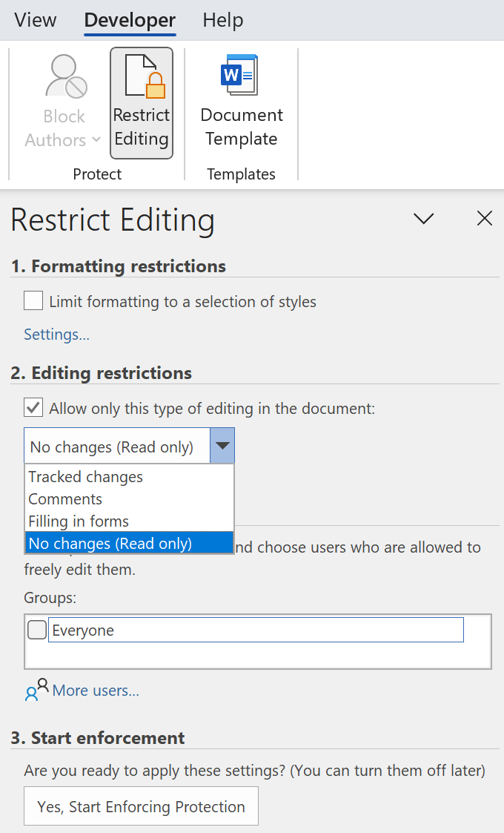Click the No changes (Read only) combo field

pos(117,446)
